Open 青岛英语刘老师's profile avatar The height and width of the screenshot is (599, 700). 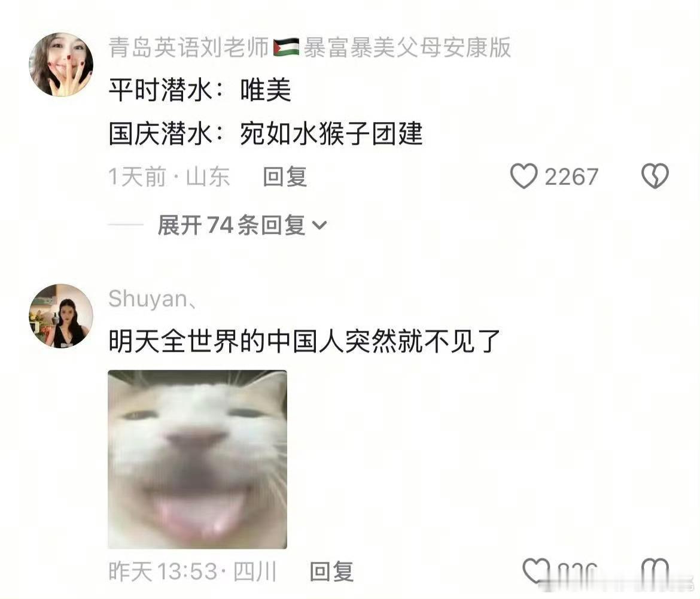[61, 64]
